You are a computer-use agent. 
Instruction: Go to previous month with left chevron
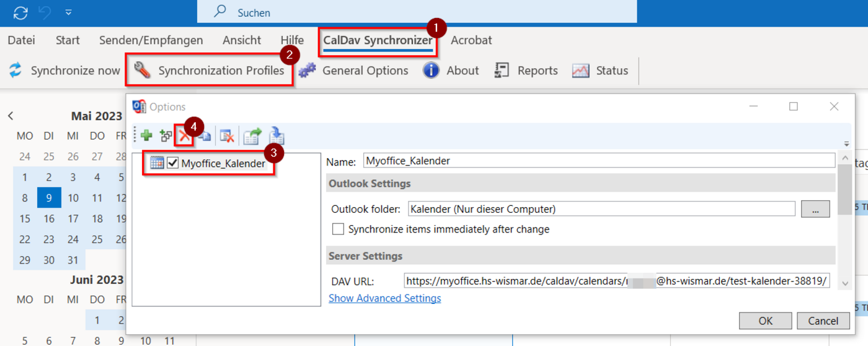tap(11, 116)
